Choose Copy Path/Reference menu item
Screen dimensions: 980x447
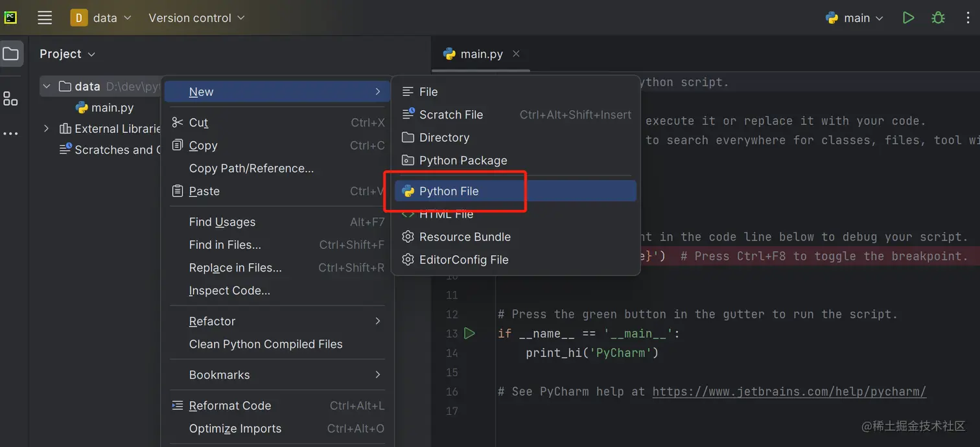277,168
